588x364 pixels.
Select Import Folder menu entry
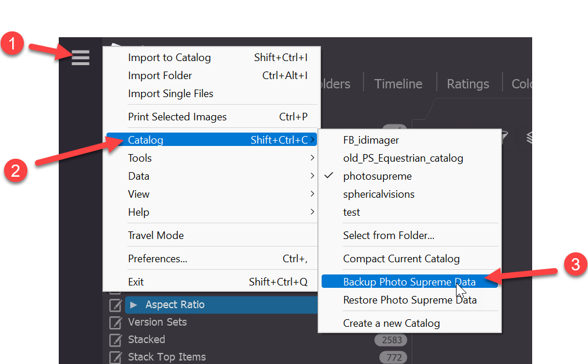click(212, 76)
